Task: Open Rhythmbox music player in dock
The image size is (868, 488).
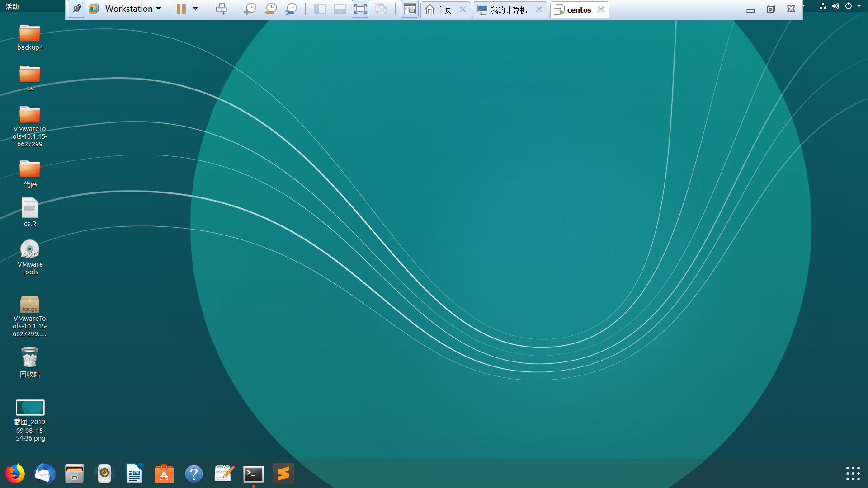Action: point(104,474)
